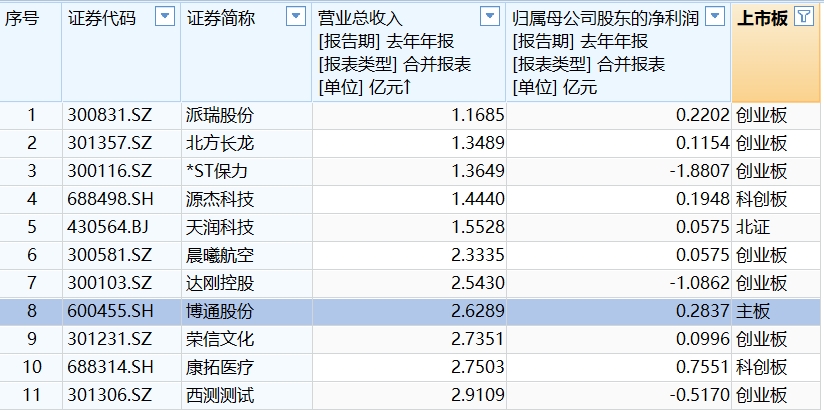This screenshot has width=824, height=410.
Task: Click the 北证 board cell
Action: pyautogui.click(x=754, y=227)
